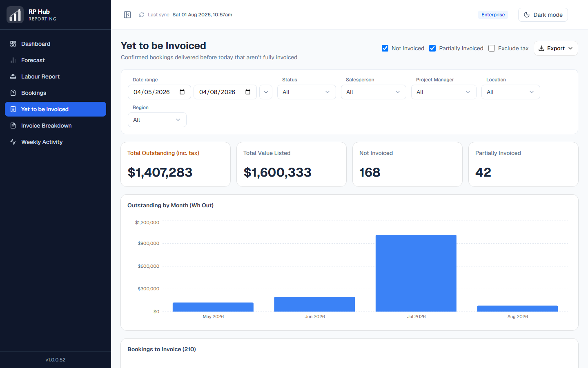
Task: Click the end date field 04/08/2026
Action: coord(225,92)
